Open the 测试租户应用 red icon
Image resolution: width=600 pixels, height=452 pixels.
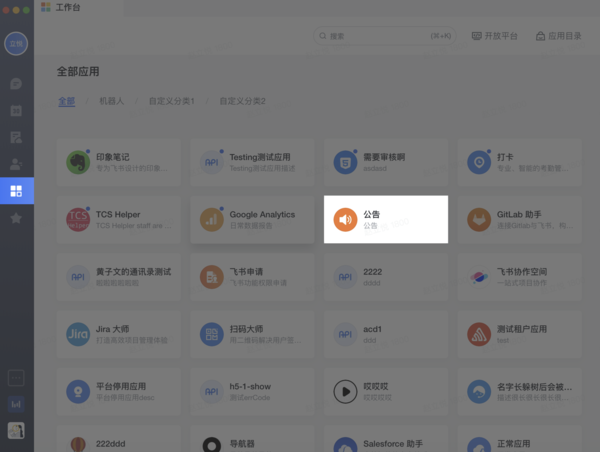479,334
